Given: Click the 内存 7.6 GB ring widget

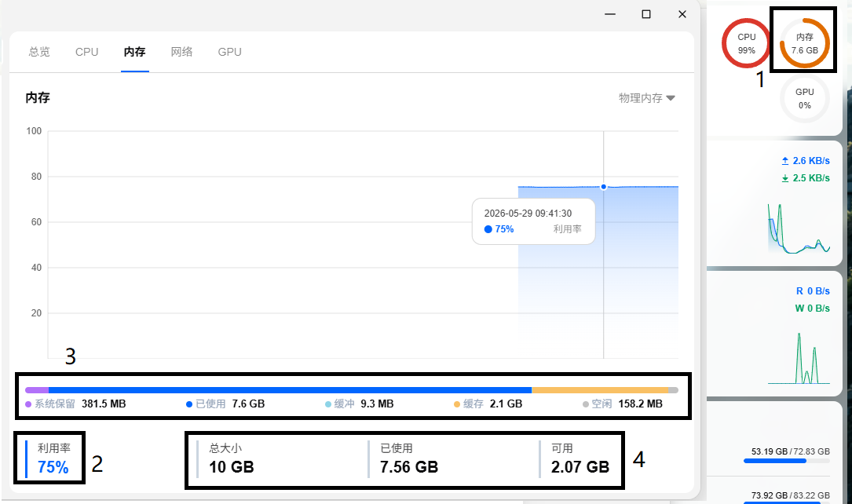Looking at the screenshot, I should point(805,43).
